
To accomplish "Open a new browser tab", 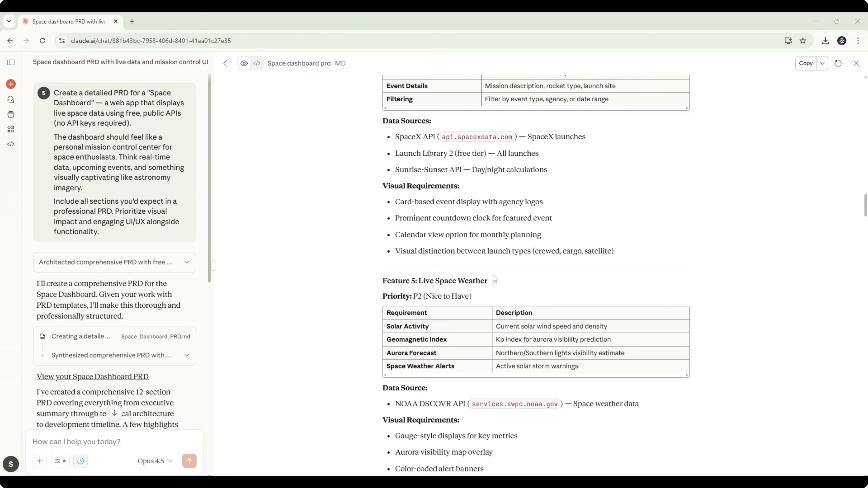I will point(132,21).
